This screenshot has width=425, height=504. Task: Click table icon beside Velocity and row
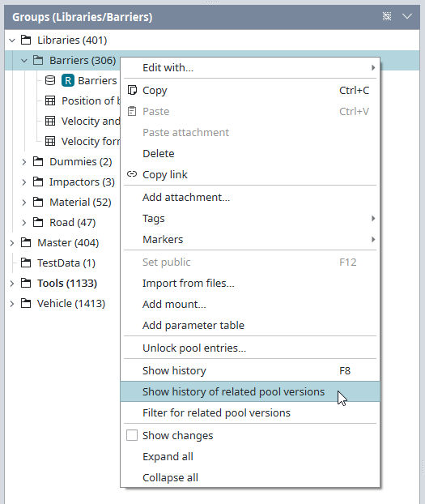pos(50,121)
